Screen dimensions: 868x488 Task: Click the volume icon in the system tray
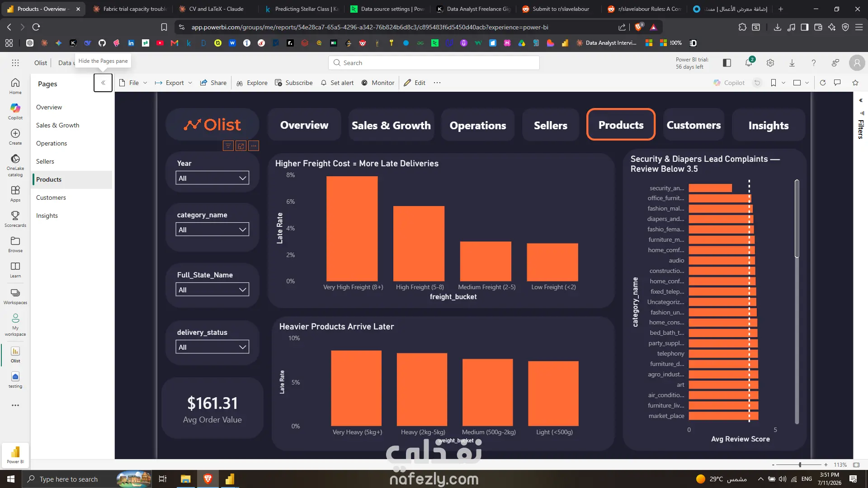pos(782,479)
